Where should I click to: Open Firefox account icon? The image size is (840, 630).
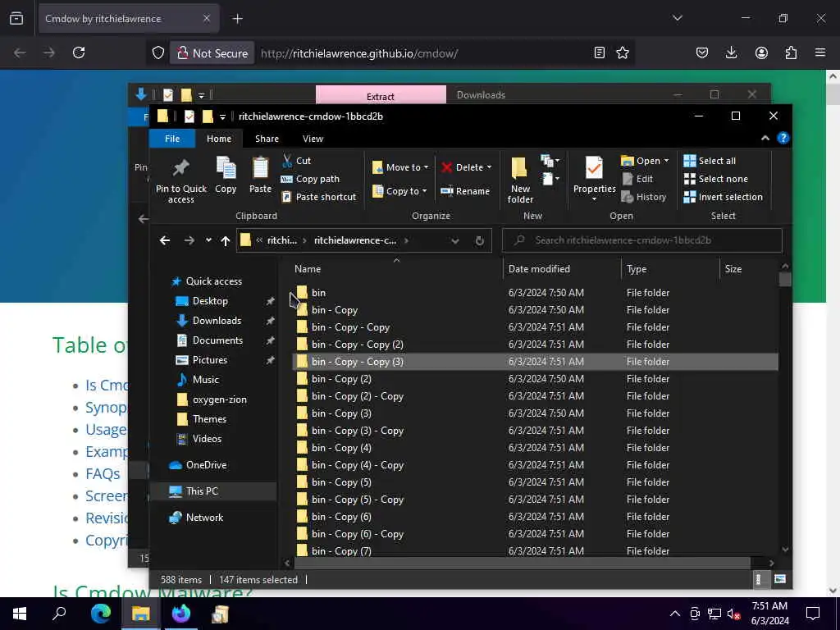point(761,52)
